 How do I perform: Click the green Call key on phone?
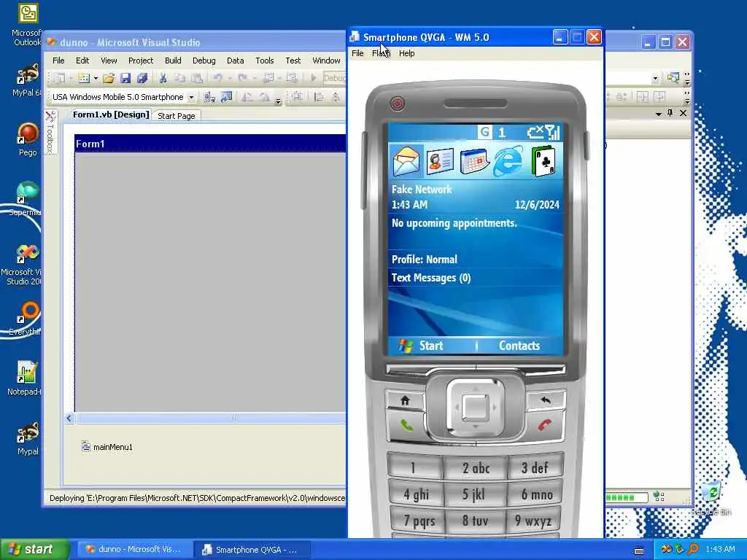406,425
